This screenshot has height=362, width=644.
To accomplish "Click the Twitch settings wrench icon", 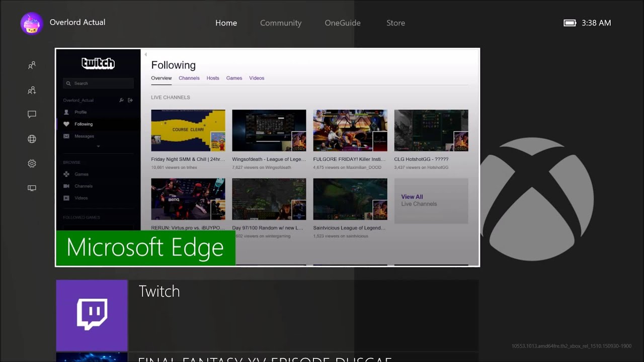I will pyautogui.click(x=121, y=100).
